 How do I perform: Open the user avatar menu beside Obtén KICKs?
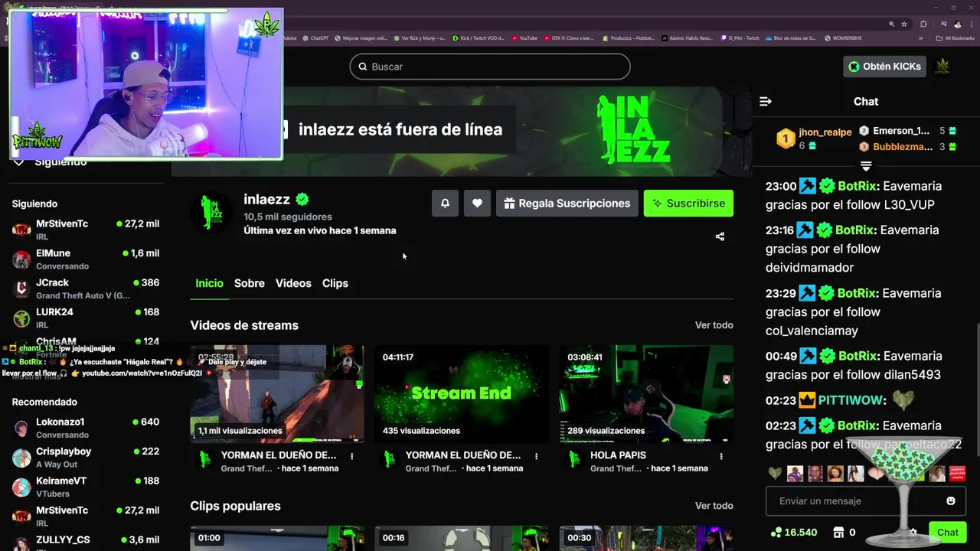[x=942, y=67]
